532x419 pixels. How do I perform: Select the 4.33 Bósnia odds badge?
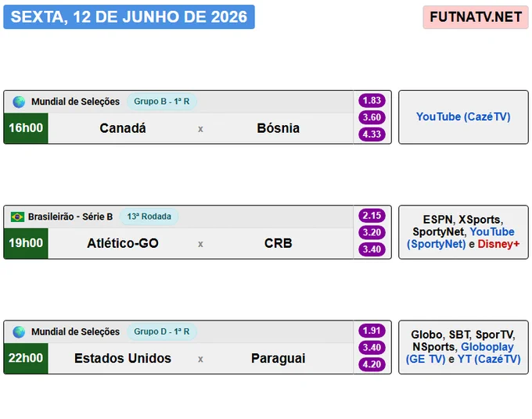[372, 134]
